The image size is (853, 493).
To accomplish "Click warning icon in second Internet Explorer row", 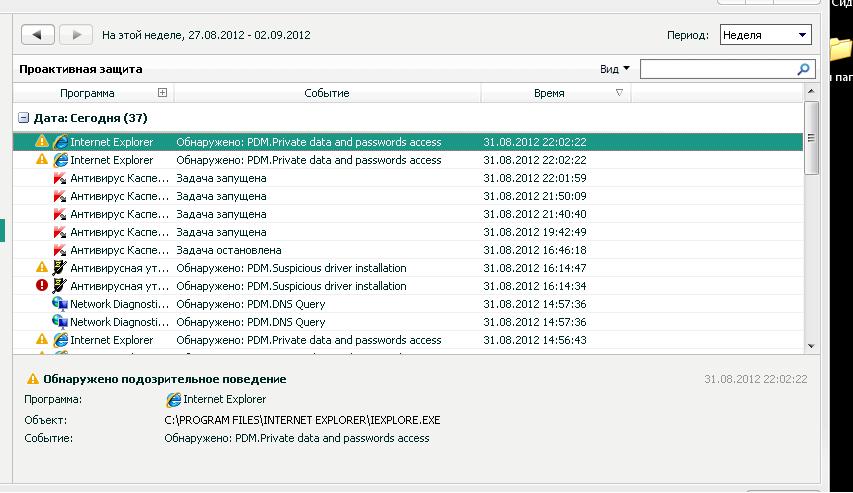I will 41,159.
